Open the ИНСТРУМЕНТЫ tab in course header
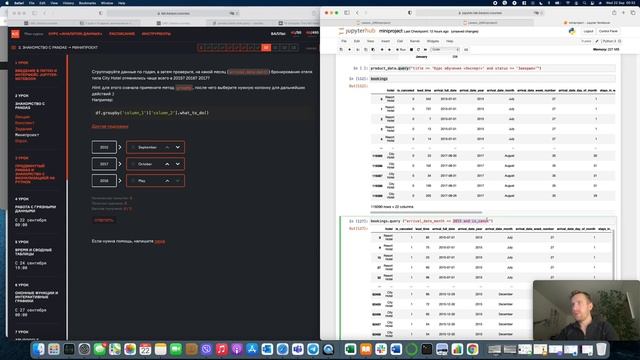The height and width of the screenshot is (360, 640). pyautogui.click(x=156, y=34)
